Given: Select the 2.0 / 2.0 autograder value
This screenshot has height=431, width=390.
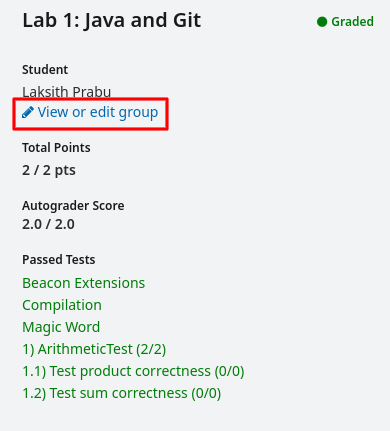Looking at the screenshot, I should (48, 224).
